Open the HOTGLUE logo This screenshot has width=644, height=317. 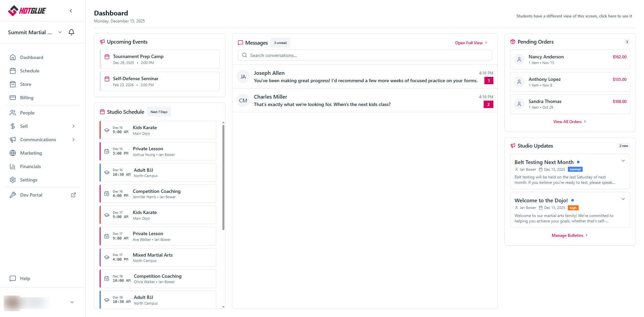pyautogui.click(x=27, y=10)
